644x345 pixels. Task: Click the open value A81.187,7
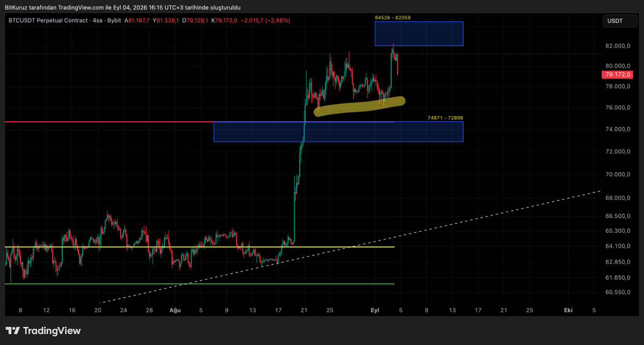tap(137, 20)
